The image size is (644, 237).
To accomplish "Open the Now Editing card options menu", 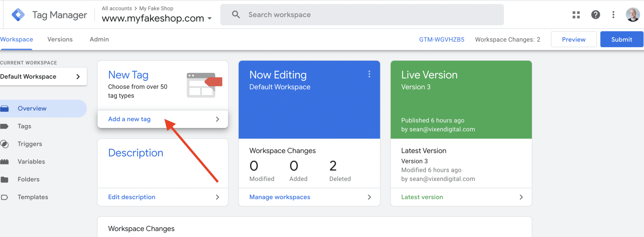I will (369, 74).
